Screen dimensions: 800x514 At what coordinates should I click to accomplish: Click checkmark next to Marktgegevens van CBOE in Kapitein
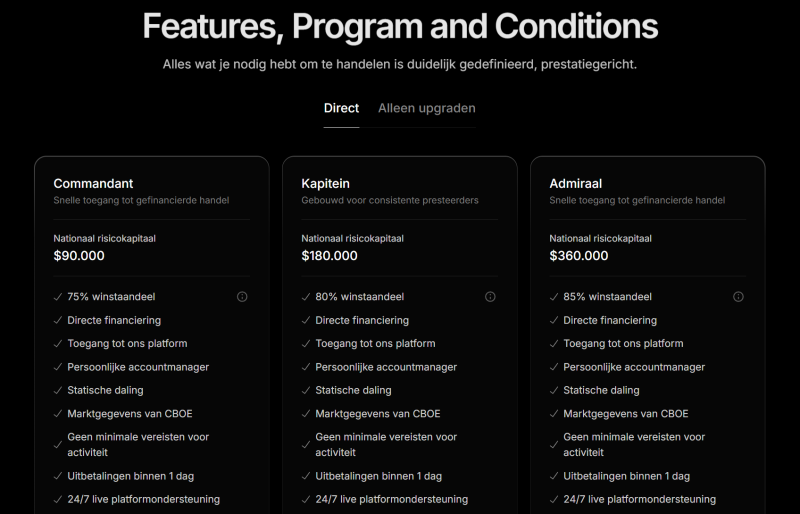click(305, 414)
